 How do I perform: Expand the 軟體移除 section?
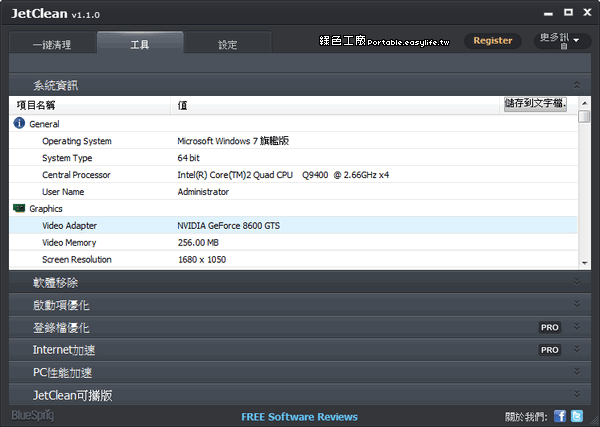coord(576,283)
